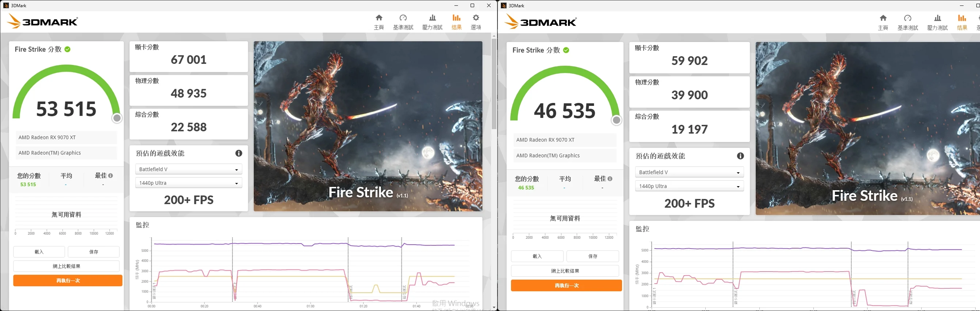
Task: Open 1440p Ultra dropdown in right window
Action: point(689,186)
